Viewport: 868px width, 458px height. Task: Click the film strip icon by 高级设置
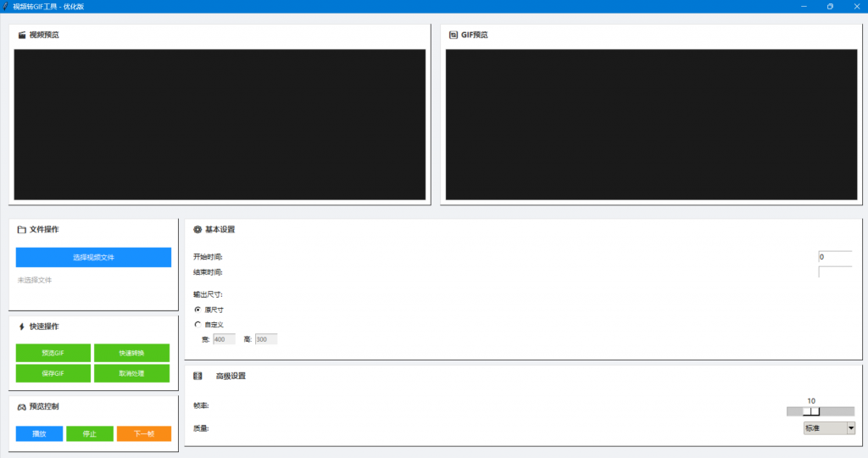point(198,376)
